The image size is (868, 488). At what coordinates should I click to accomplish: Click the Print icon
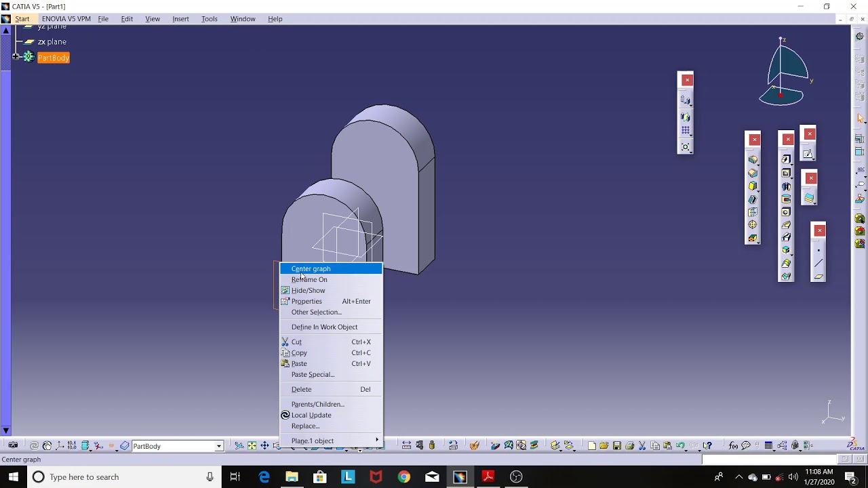[x=629, y=445]
